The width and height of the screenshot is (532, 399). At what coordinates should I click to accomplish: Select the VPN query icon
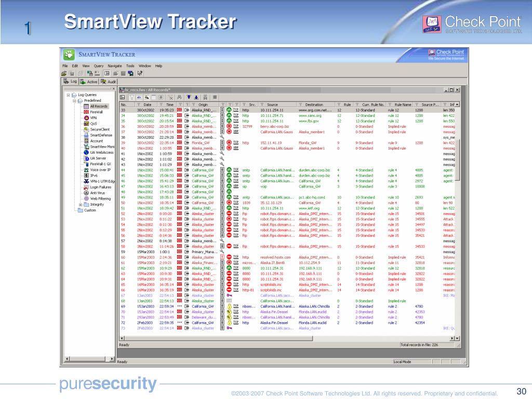pos(86,118)
